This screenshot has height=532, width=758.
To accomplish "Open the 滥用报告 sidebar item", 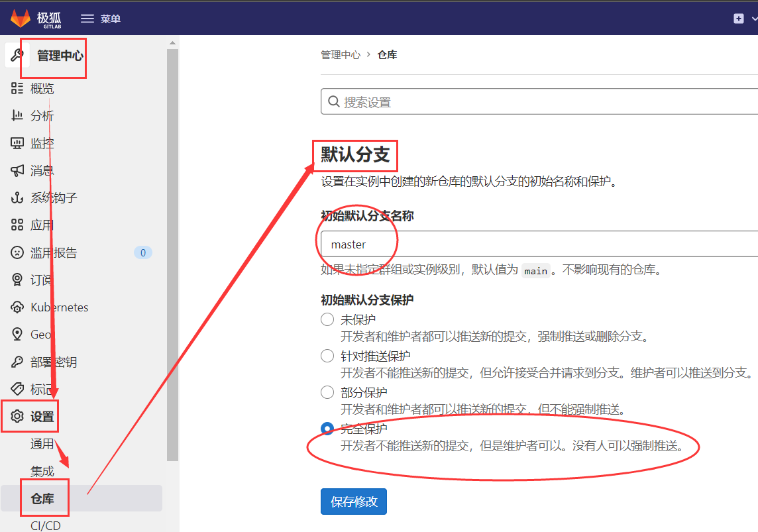I will pyautogui.click(x=54, y=252).
